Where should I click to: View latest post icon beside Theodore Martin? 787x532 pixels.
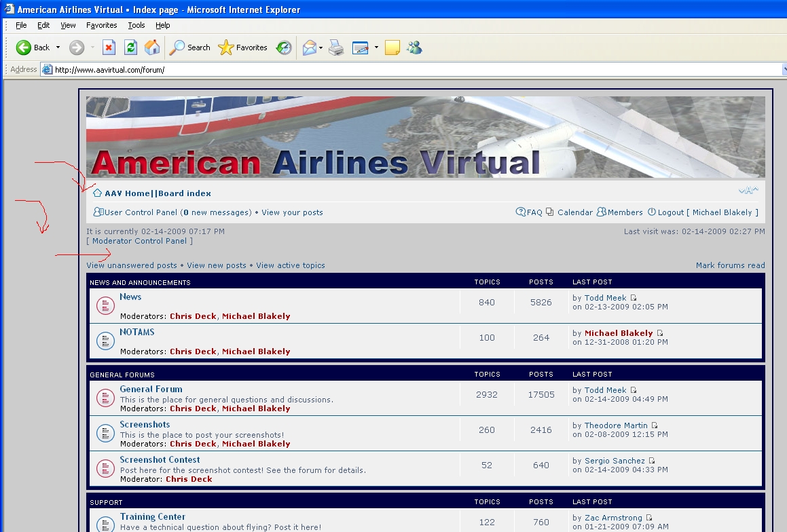(x=655, y=425)
